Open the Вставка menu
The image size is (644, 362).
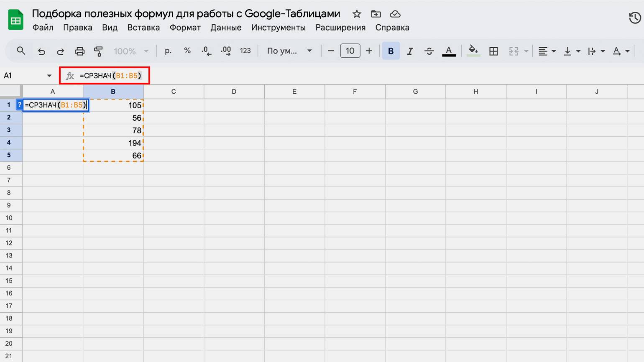point(143,28)
